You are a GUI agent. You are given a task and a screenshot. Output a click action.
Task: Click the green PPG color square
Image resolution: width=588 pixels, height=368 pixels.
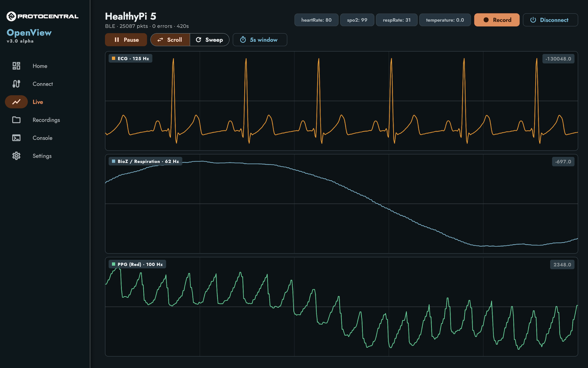pyautogui.click(x=114, y=264)
